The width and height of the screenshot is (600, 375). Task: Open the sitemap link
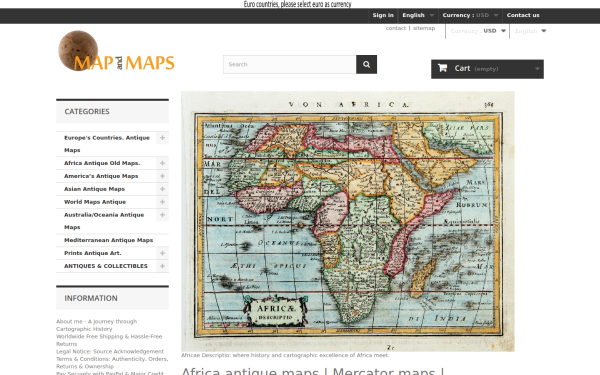point(424,28)
